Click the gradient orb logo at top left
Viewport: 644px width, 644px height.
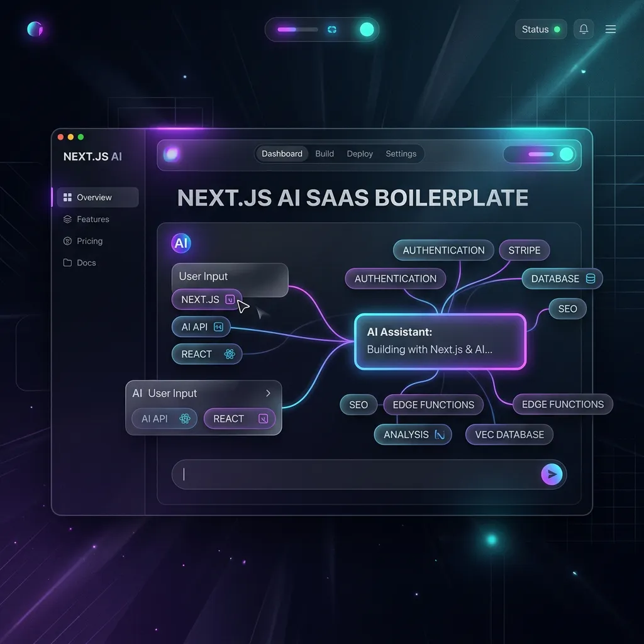[35, 29]
